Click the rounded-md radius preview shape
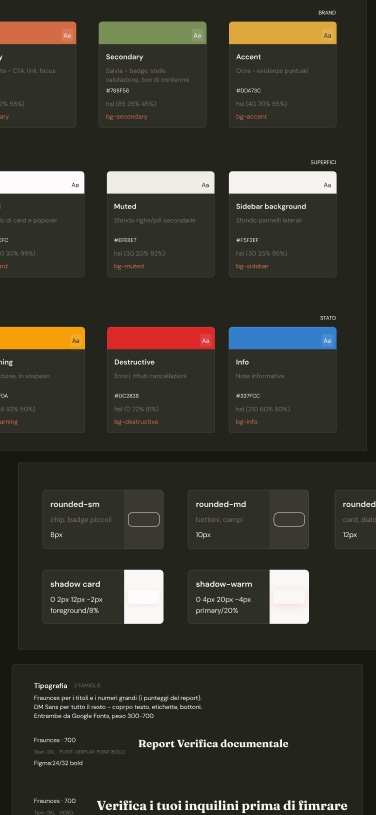Screen dimensions: 376x815 click(289, 519)
